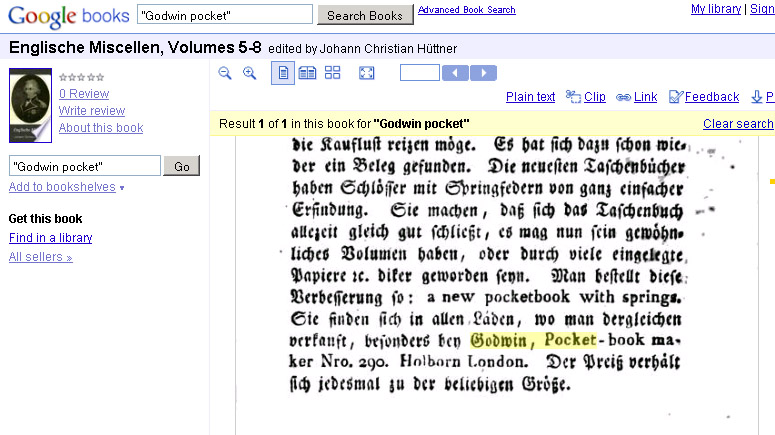
Task: Select single page view mode
Action: [x=283, y=73]
